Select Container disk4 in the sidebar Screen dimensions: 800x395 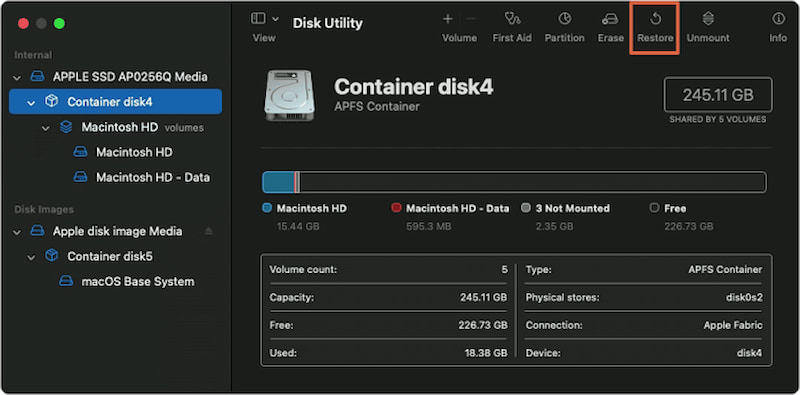pos(115,102)
